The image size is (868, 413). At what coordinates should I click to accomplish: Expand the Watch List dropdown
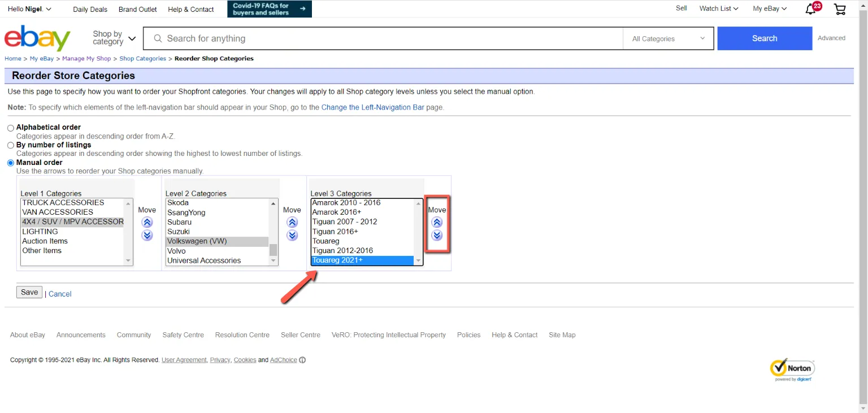pos(719,8)
